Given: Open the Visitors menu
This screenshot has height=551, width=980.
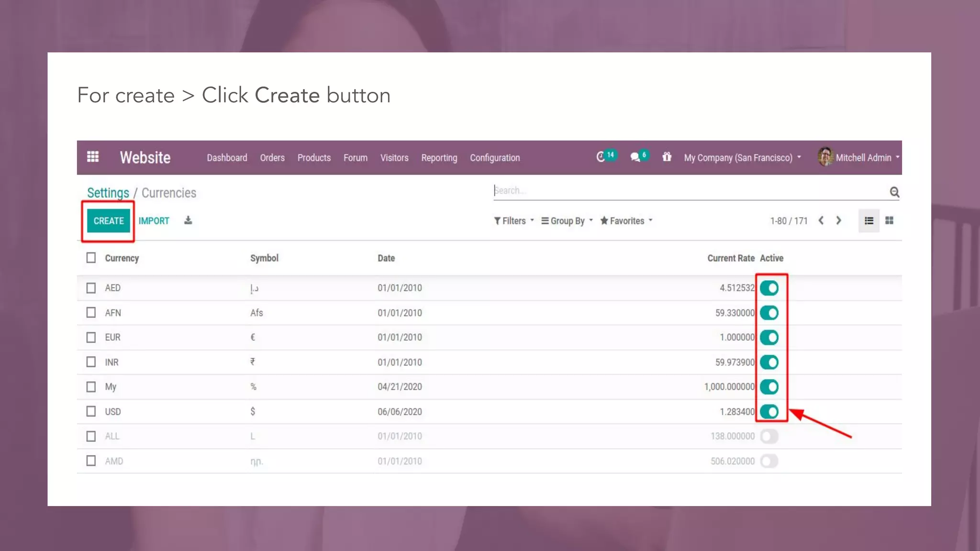Looking at the screenshot, I should click(x=394, y=158).
